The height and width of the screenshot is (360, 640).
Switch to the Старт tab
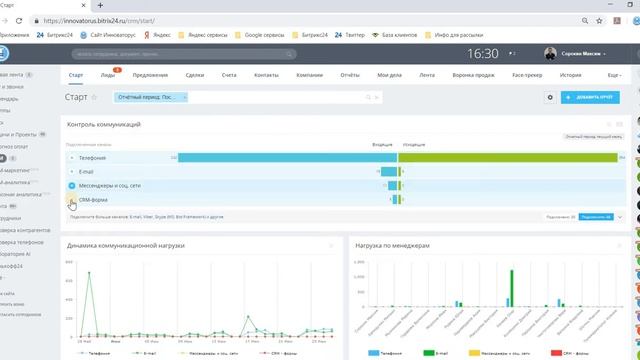click(76, 75)
